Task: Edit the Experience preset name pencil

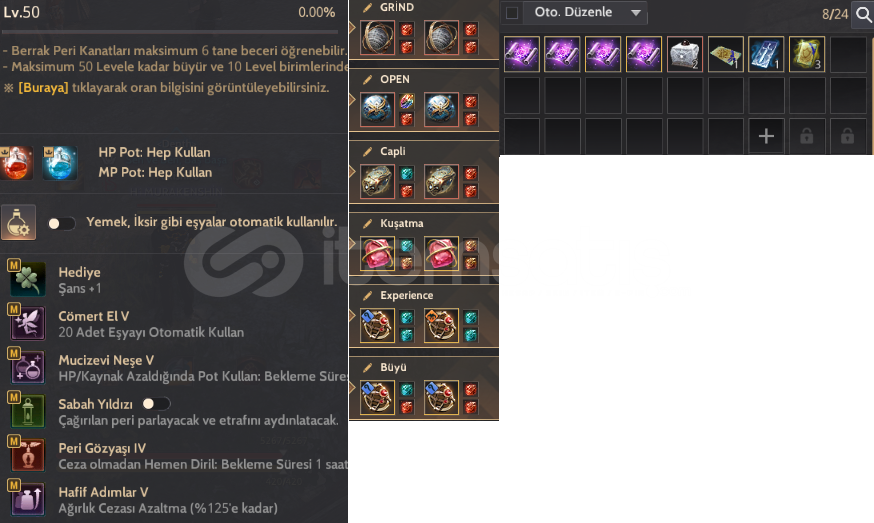Action: pos(367,296)
